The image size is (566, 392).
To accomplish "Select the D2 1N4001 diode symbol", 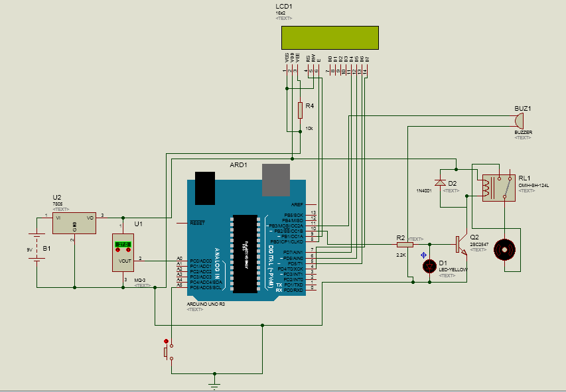I will [x=440, y=182].
